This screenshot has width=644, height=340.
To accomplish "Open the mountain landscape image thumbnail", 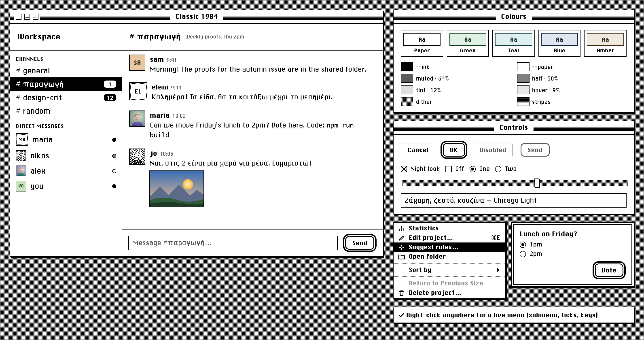I will (x=176, y=189).
